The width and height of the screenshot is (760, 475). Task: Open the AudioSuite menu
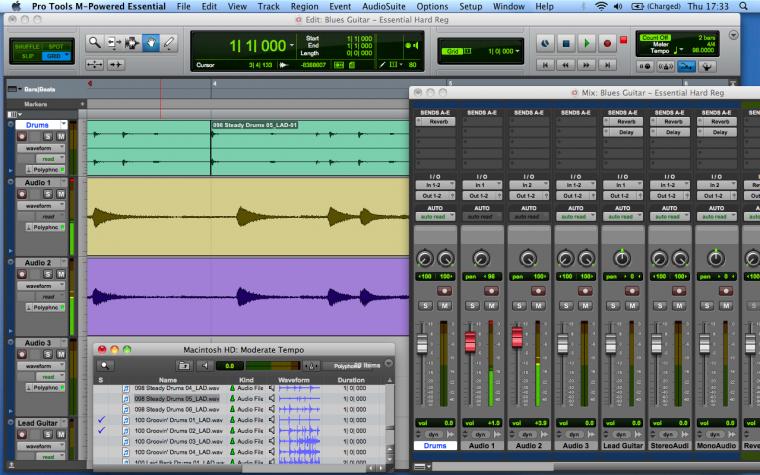coord(384,6)
